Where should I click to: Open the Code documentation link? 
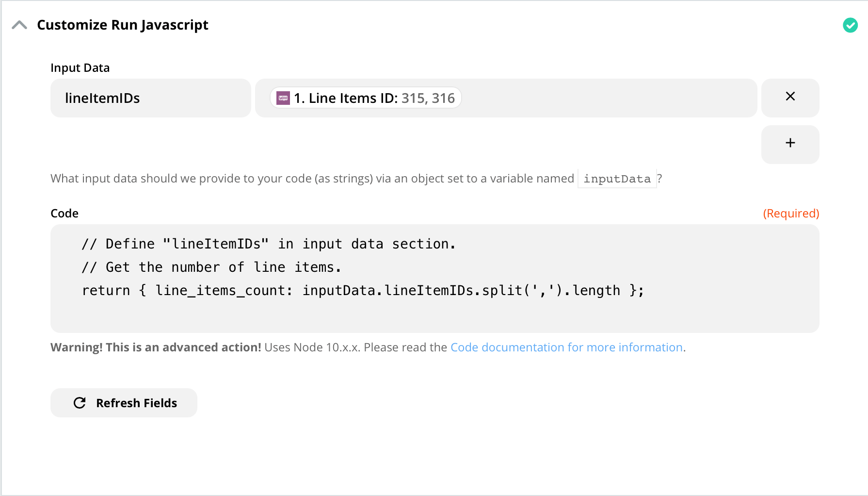pos(566,347)
